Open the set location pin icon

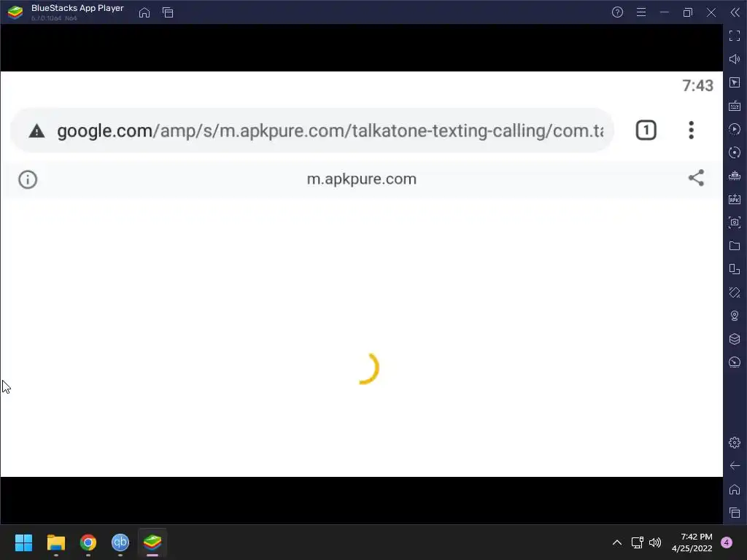(x=735, y=316)
